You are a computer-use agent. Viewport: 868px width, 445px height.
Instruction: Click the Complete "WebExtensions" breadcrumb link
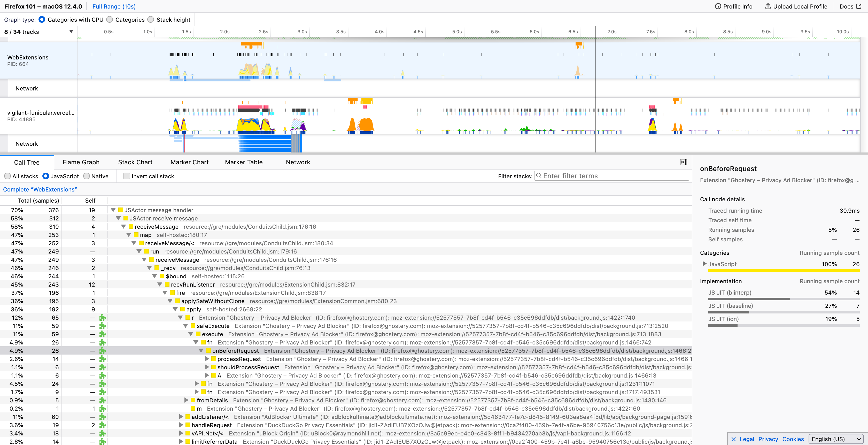point(40,189)
